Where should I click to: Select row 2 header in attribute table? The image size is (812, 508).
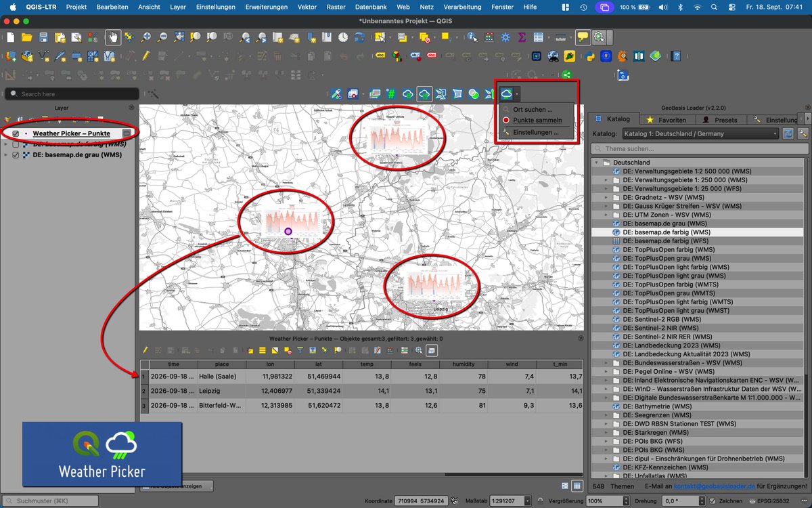(x=143, y=391)
